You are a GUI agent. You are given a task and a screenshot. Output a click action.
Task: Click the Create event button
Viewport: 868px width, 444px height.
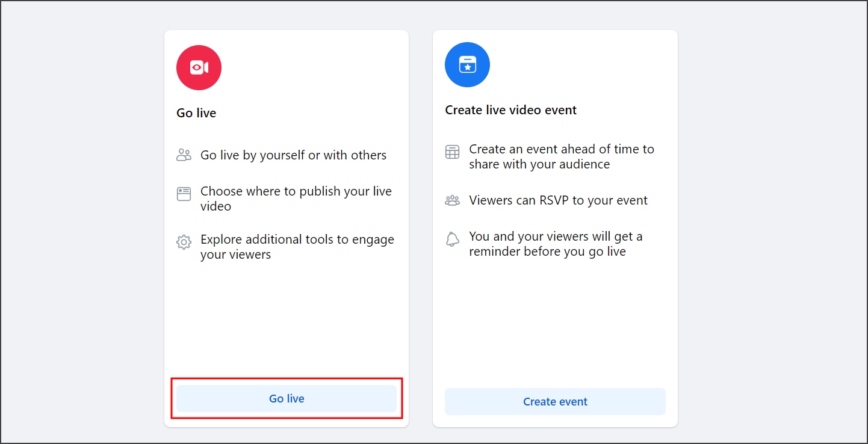pos(555,401)
